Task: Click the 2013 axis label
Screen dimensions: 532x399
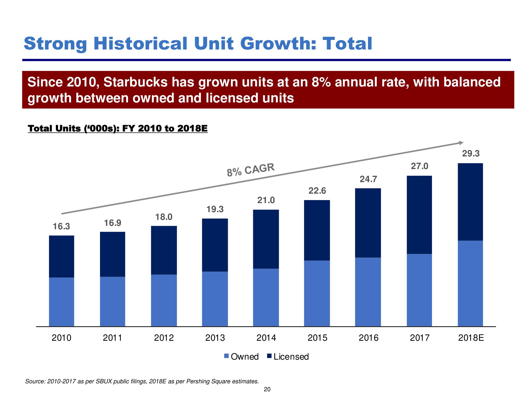Action: click(215, 338)
